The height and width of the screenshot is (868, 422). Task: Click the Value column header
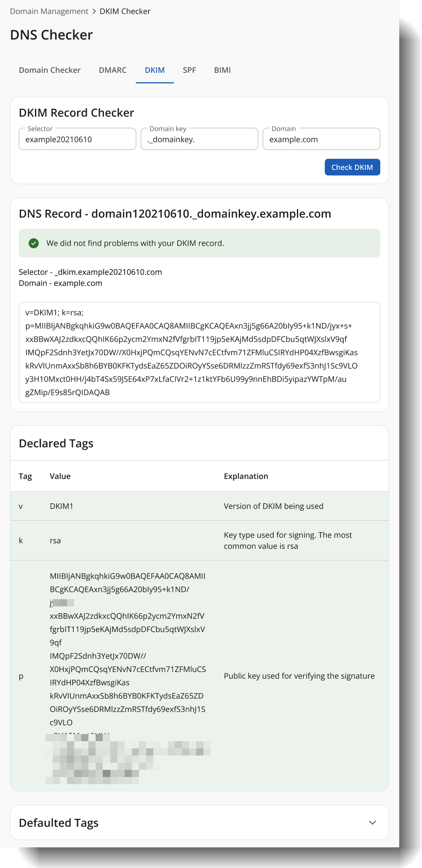coord(60,476)
